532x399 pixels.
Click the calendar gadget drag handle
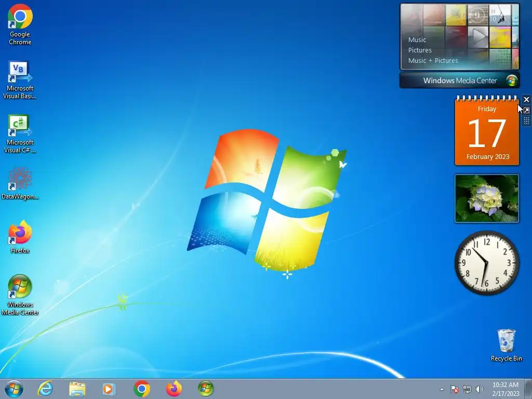(526, 121)
